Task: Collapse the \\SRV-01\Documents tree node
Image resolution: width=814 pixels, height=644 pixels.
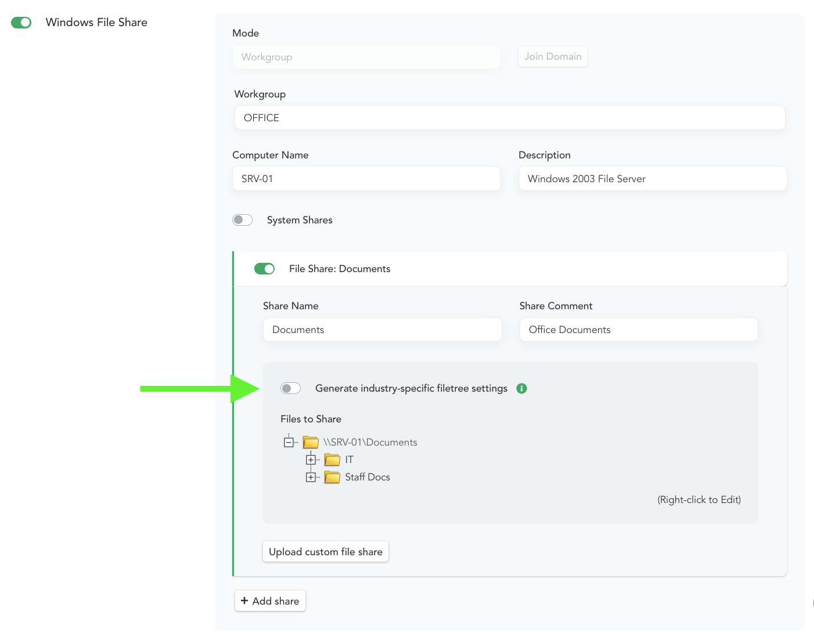Action: click(x=289, y=442)
